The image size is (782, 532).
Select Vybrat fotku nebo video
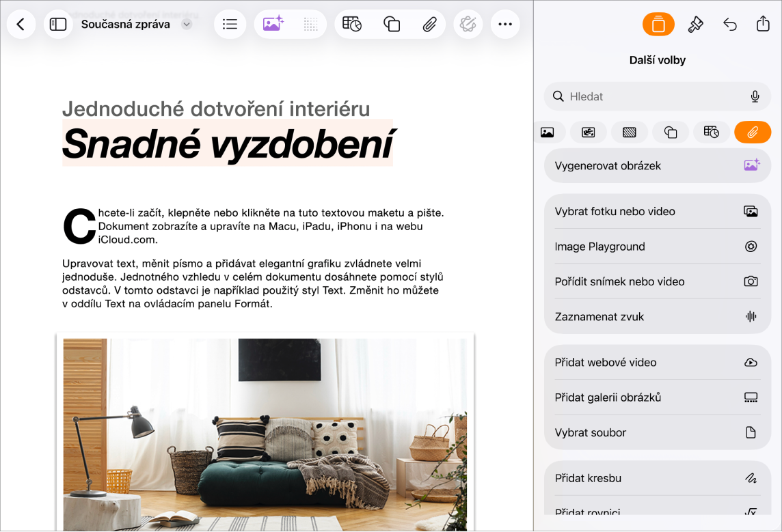pyautogui.click(x=658, y=212)
